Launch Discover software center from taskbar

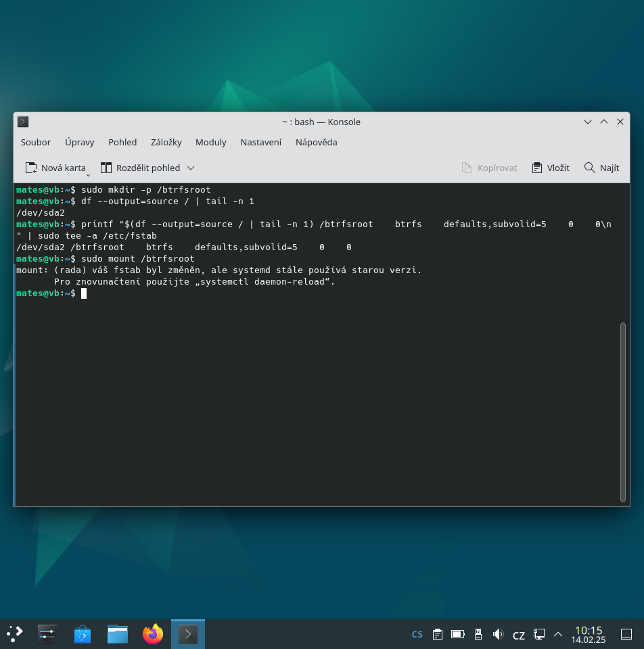[83, 634]
